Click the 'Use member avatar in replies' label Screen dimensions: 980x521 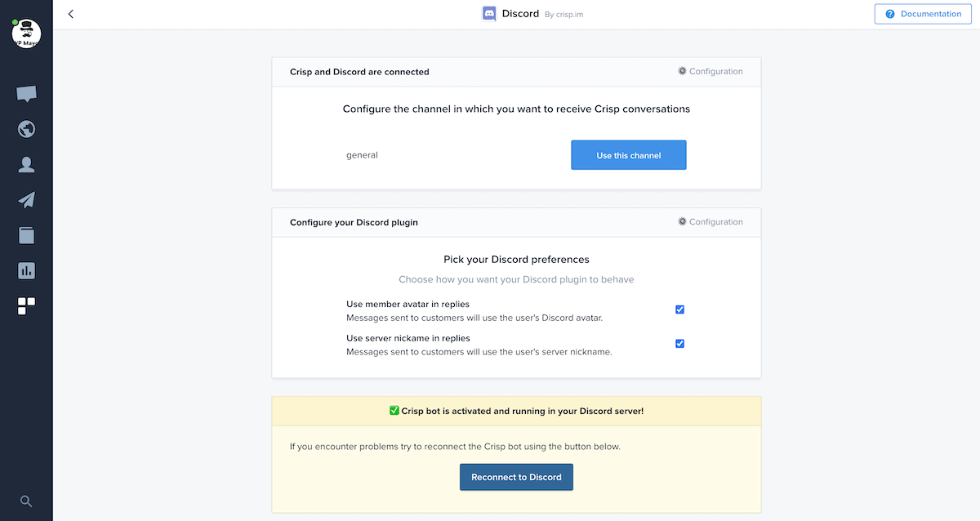tap(408, 305)
